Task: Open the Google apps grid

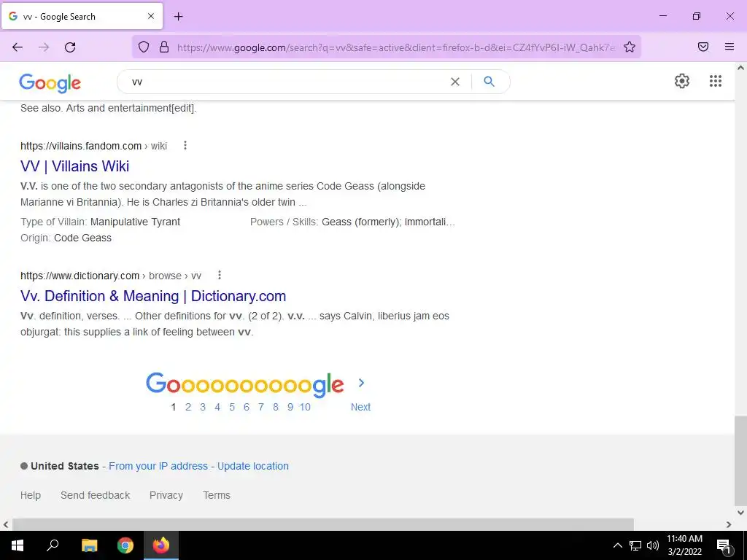Action: coord(715,81)
